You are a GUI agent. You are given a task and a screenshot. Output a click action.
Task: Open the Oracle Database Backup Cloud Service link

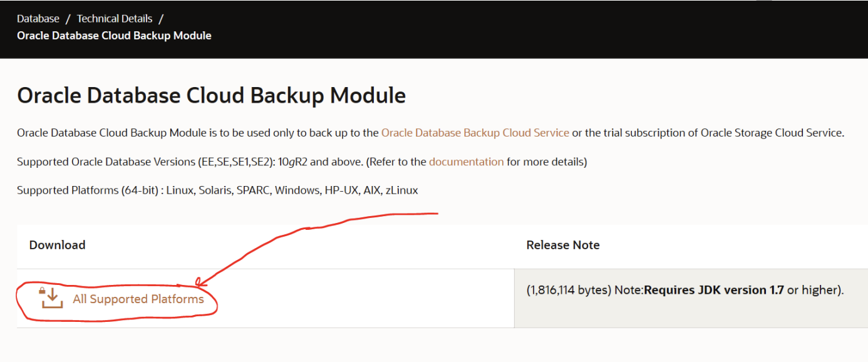point(475,133)
